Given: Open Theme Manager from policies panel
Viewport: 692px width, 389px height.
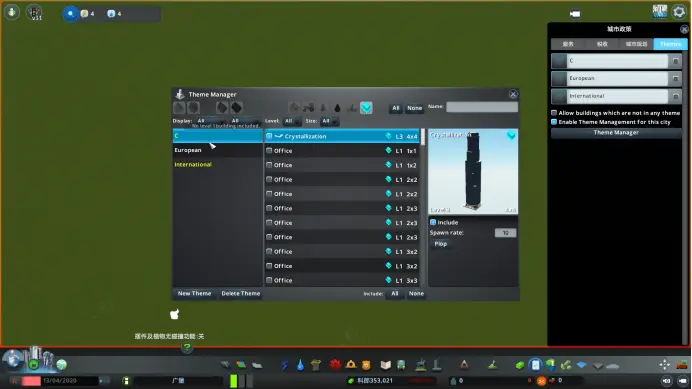Looking at the screenshot, I should [616, 132].
